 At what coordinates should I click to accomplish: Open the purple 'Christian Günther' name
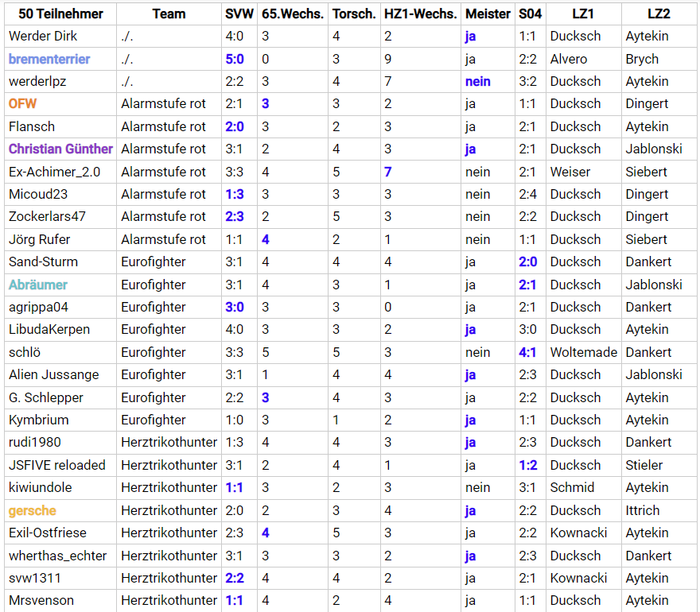[60, 149]
